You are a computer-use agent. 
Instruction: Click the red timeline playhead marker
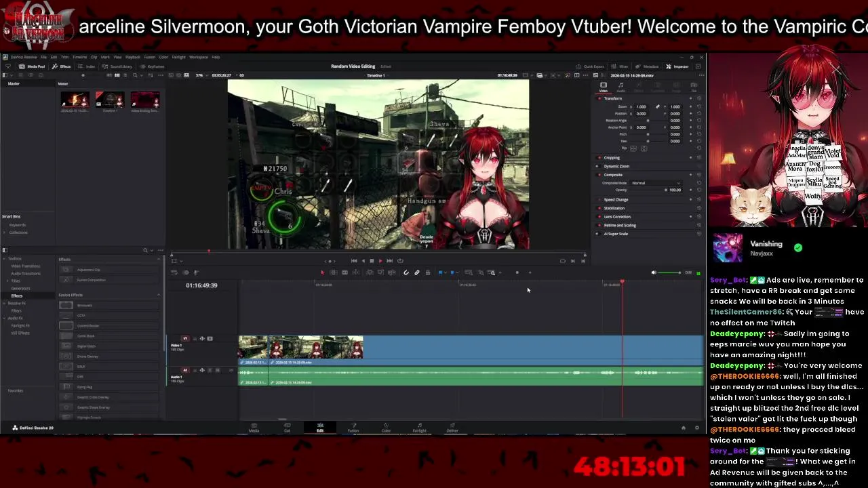point(622,281)
